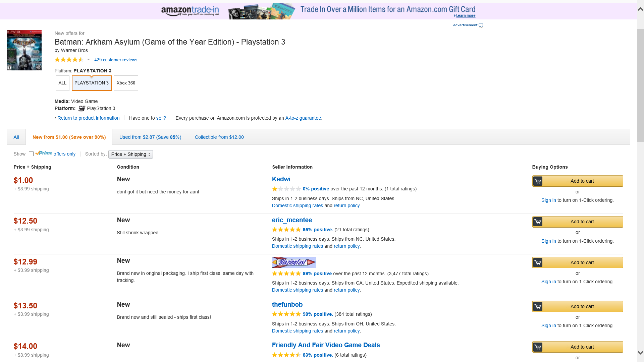Click the Prime logo beside offers only
Image resolution: width=644 pixels, height=362 pixels.
pos(44,153)
